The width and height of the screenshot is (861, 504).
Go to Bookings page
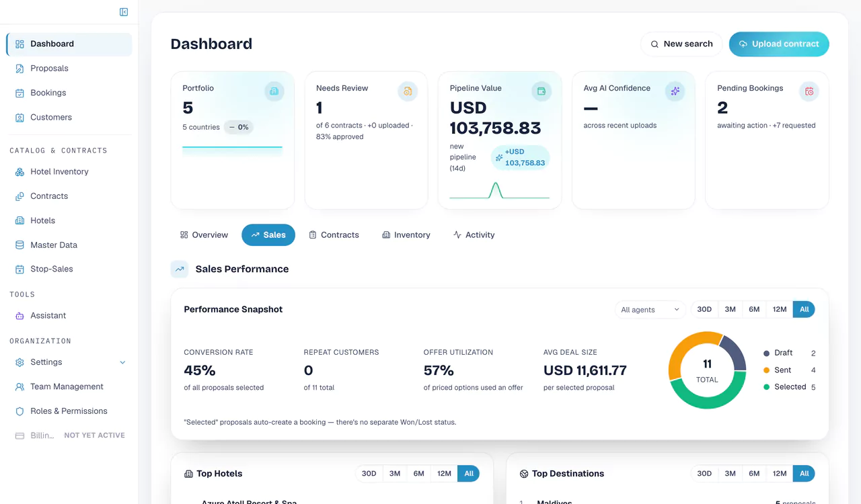tap(69, 93)
